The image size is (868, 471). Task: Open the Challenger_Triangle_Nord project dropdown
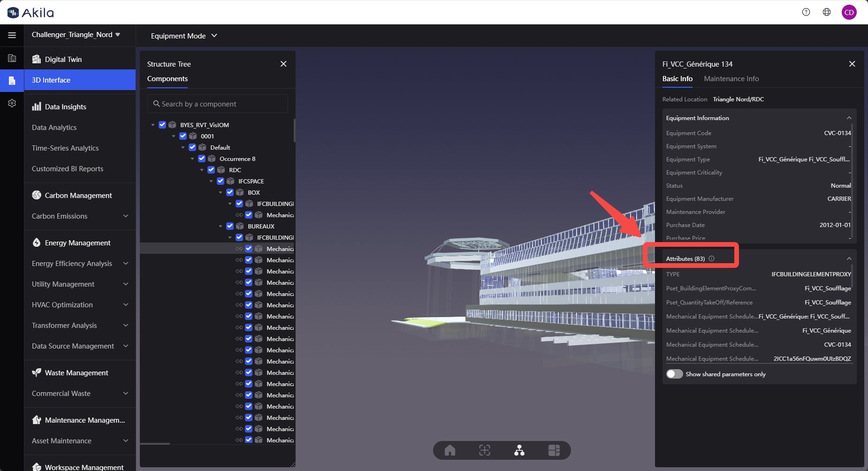[76, 35]
